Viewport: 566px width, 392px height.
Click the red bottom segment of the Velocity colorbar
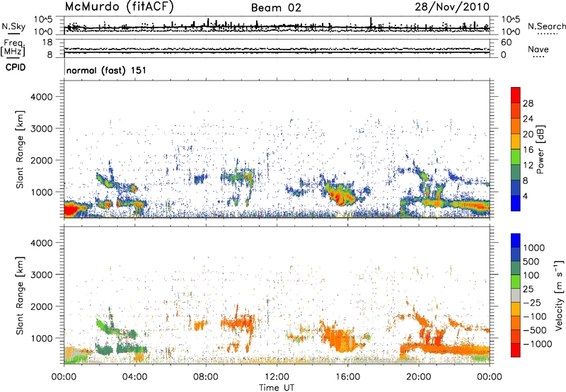coord(516,350)
